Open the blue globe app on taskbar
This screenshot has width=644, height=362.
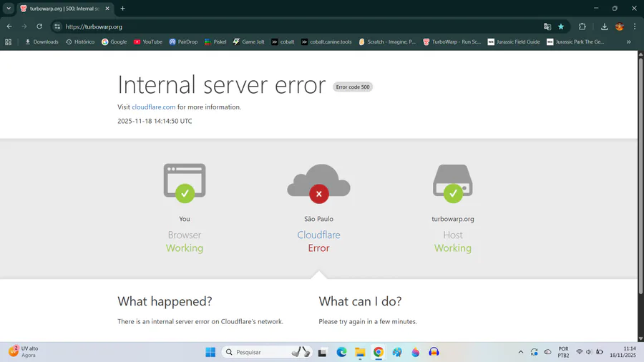pyautogui.click(x=397, y=352)
